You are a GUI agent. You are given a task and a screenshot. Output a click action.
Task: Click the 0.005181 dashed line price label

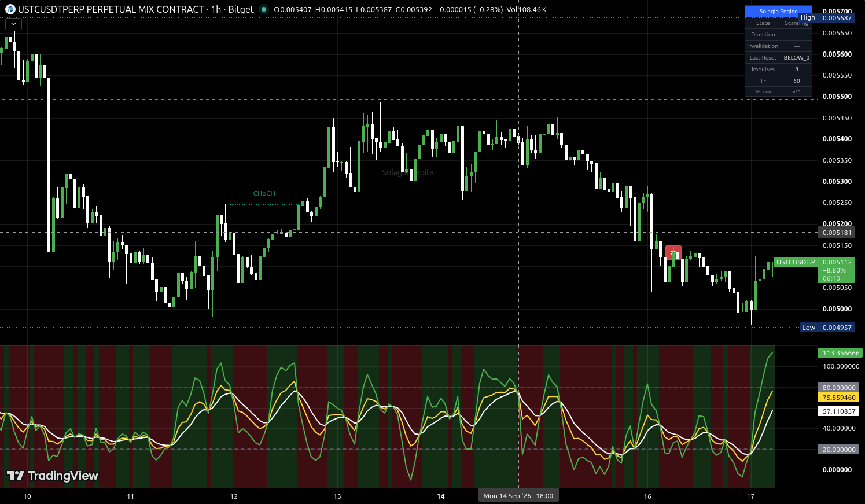837,233
